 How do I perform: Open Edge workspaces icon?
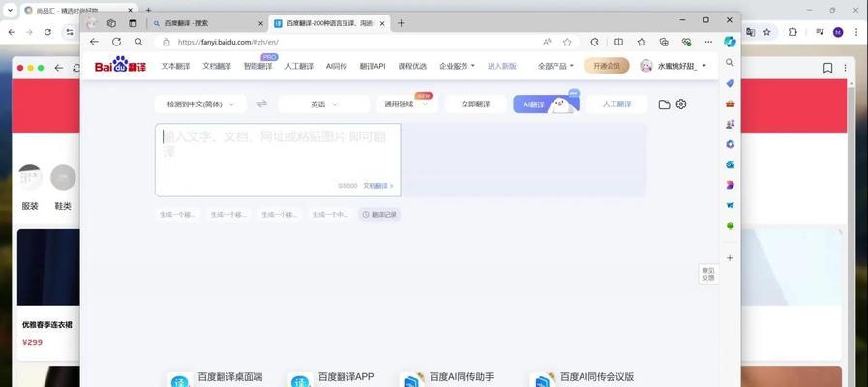[x=111, y=23]
